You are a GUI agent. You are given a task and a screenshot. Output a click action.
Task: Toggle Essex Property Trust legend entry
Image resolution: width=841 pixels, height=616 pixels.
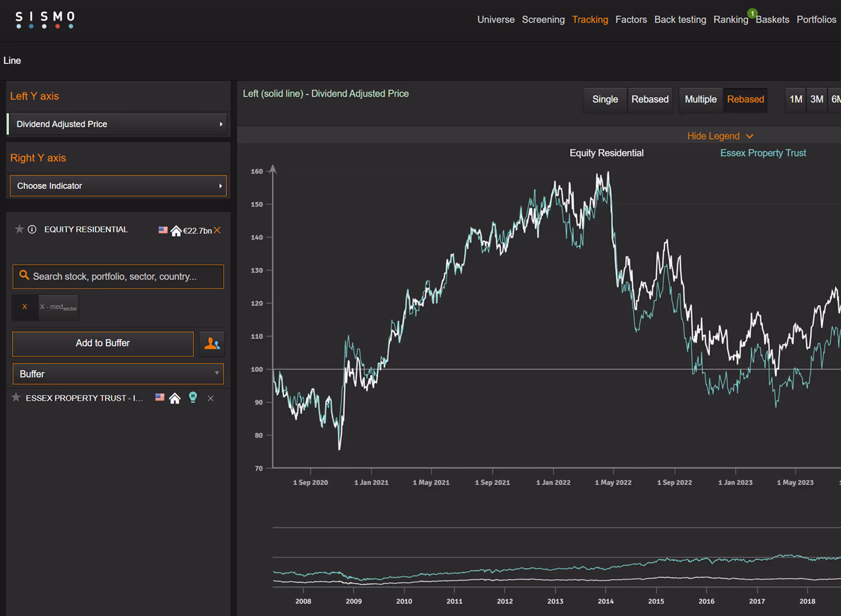pyautogui.click(x=763, y=153)
